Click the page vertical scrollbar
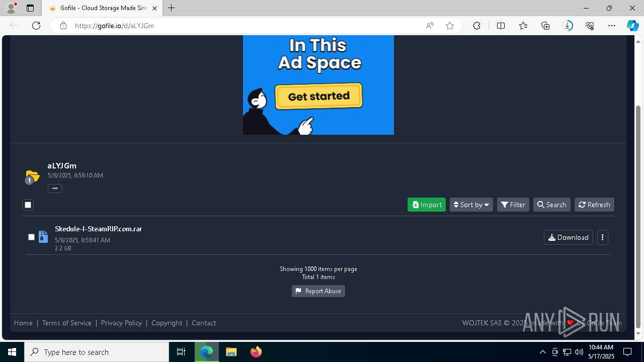The height and width of the screenshot is (362, 644). (638, 216)
